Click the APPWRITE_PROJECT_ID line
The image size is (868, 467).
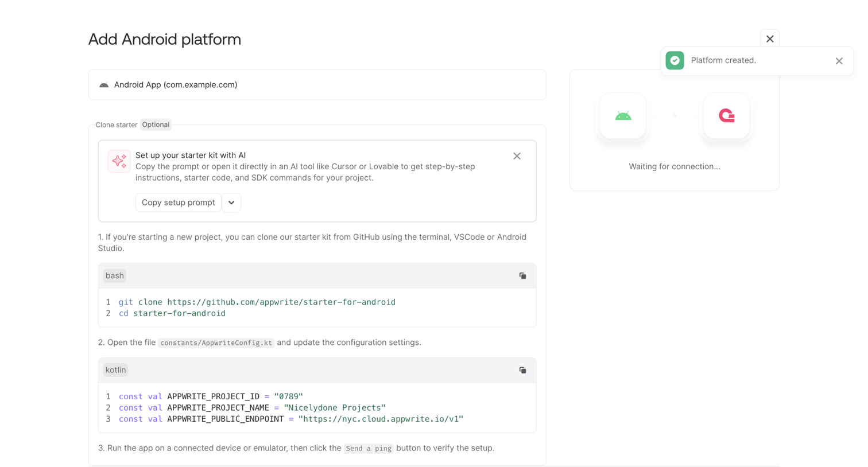point(211,396)
